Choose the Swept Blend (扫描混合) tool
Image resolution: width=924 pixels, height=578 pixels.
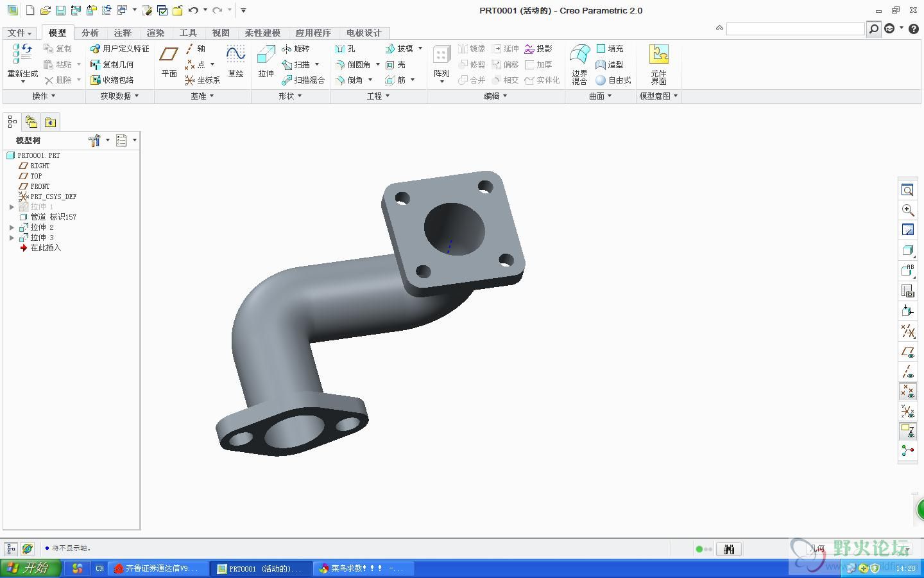click(x=303, y=80)
